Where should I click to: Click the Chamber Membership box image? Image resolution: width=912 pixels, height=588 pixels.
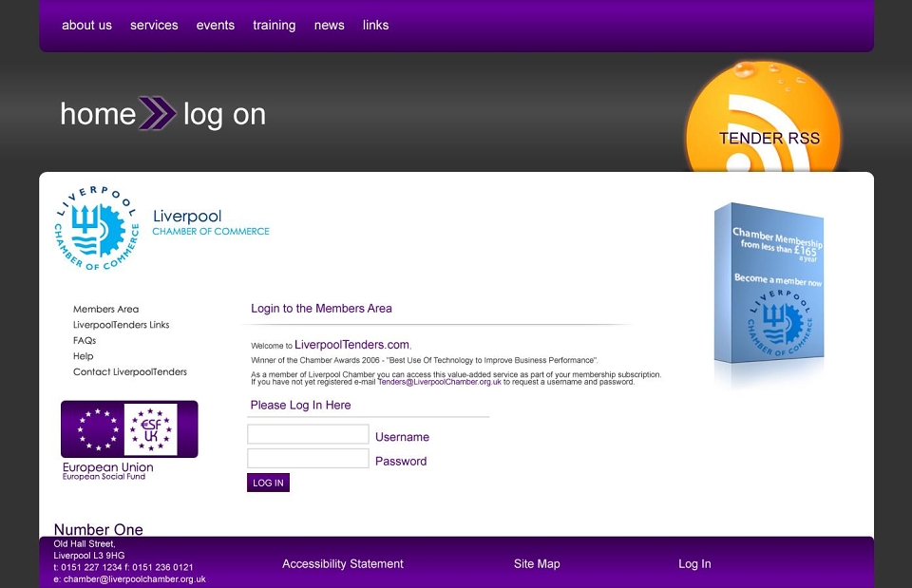click(x=769, y=283)
